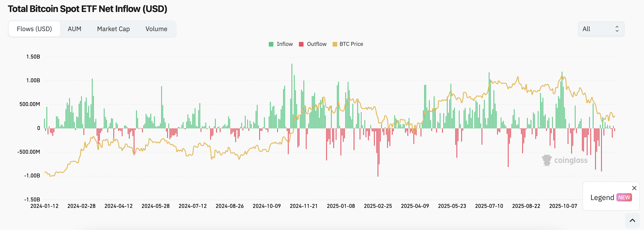The height and width of the screenshot is (230, 644).
Task: Click the 2024-02-28 date label
Action: pos(81,206)
